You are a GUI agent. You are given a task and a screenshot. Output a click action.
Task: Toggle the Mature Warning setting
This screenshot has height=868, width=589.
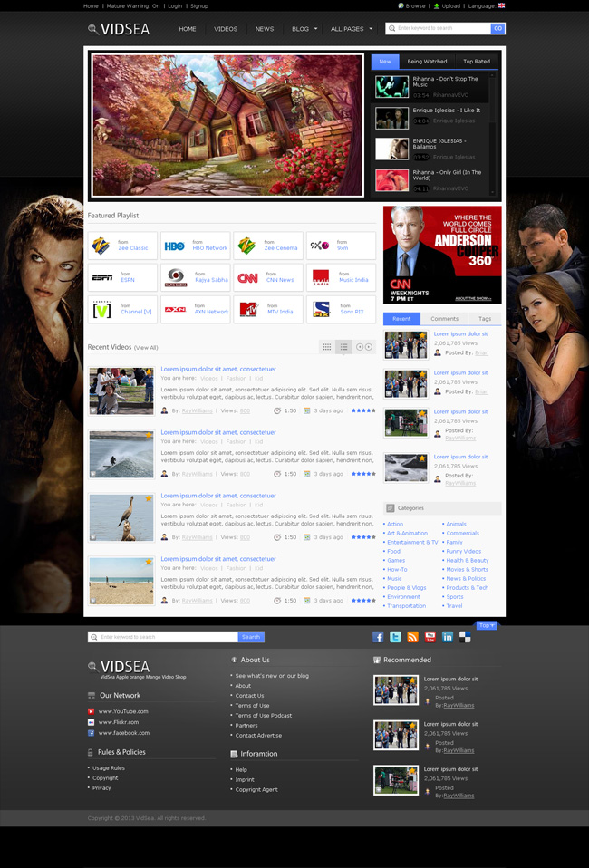(133, 6)
